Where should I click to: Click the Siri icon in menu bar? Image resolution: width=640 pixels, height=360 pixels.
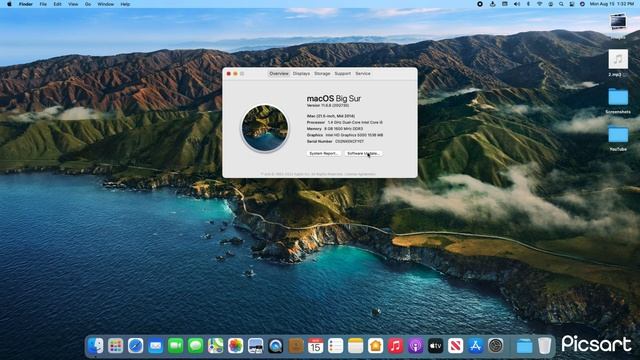coord(582,4)
